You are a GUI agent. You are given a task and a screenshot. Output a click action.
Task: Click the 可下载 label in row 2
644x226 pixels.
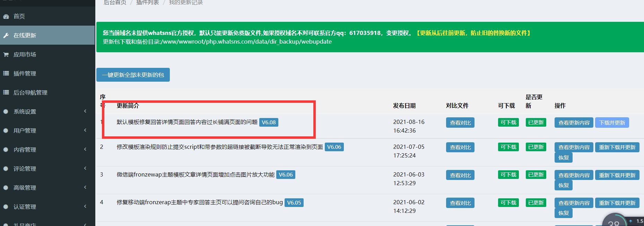point(508,147)
